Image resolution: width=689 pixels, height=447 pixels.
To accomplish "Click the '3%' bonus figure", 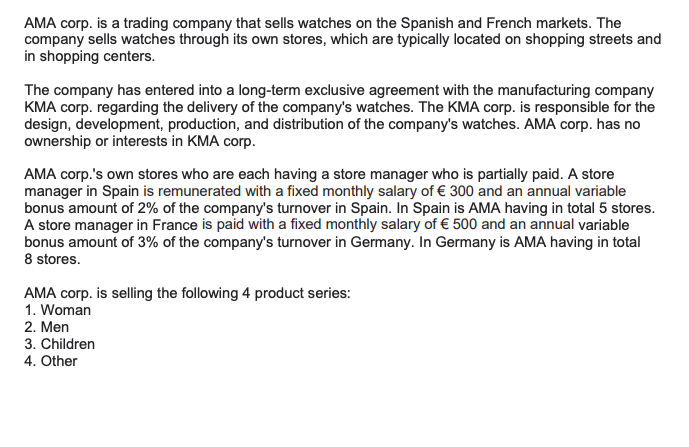I will point(148,242).
